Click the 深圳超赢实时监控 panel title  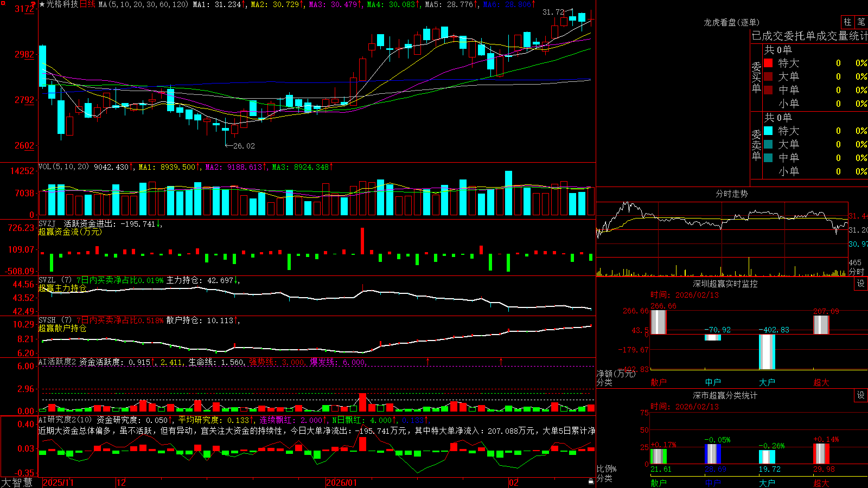point(725,284)
